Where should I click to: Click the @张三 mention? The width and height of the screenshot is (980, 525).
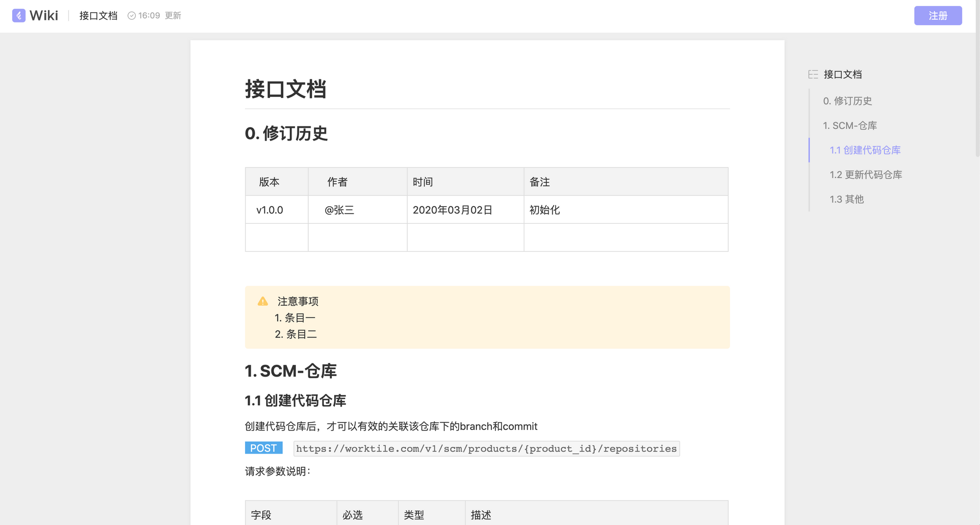(x=339, y=210)
